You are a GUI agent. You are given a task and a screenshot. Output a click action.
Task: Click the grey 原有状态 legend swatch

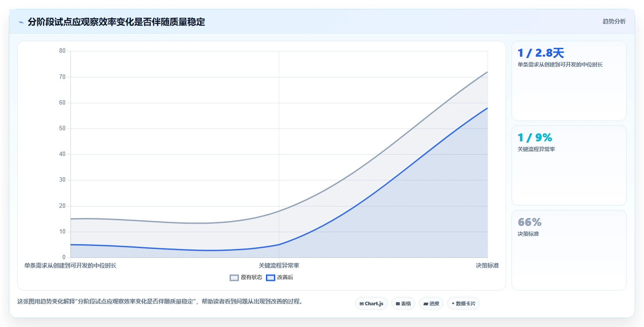click(x=234, y=278)
